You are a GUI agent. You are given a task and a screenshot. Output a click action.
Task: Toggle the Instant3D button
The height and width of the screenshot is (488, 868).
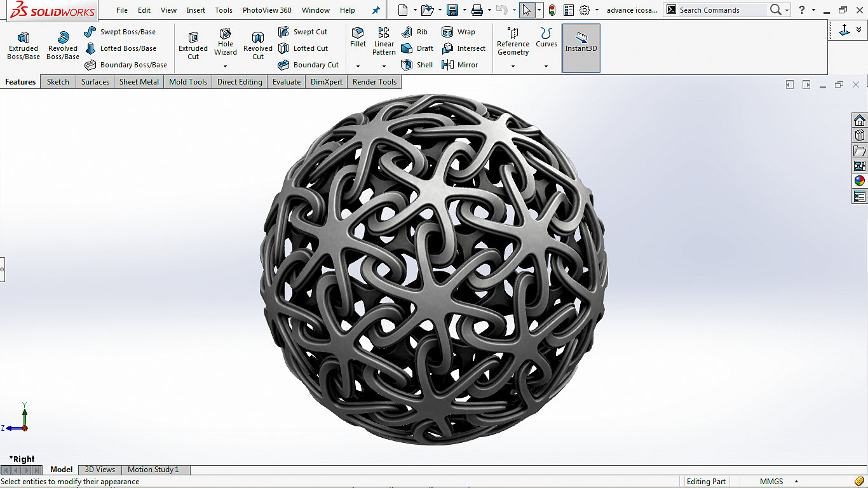pyautogui.click(x=581, y=48)
